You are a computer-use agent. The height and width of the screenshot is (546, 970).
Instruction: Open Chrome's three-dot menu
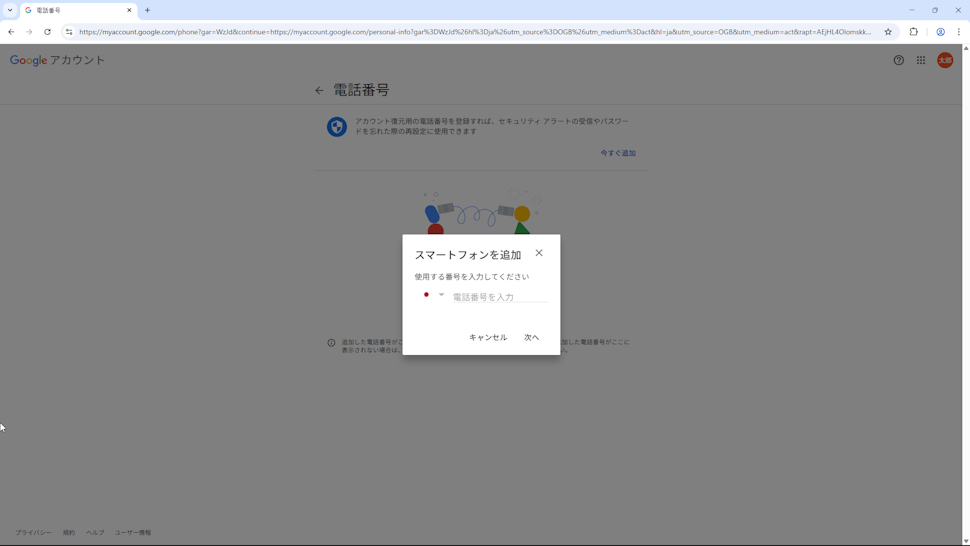pyautogui.click(x=958, y=32)
